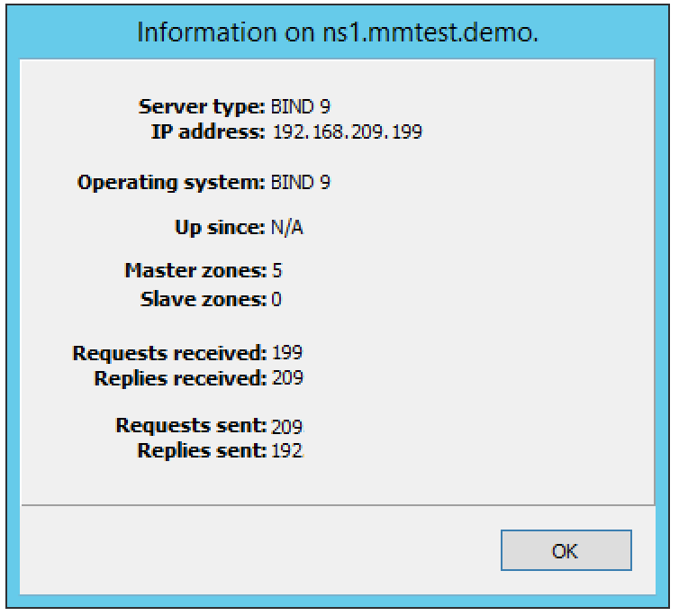Screen dimensions: 679x616
Task: Click the Requests received label
Action: click(x=169, y=352)
